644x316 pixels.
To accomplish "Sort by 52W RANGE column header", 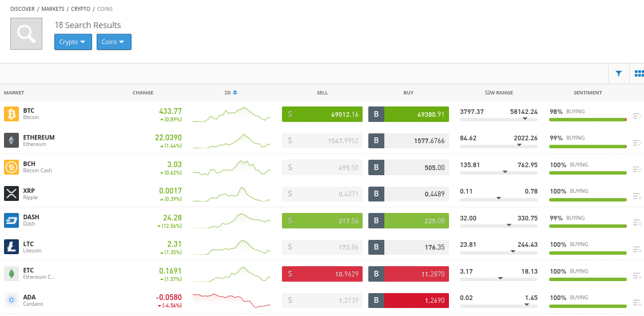I will click(499, 93).
